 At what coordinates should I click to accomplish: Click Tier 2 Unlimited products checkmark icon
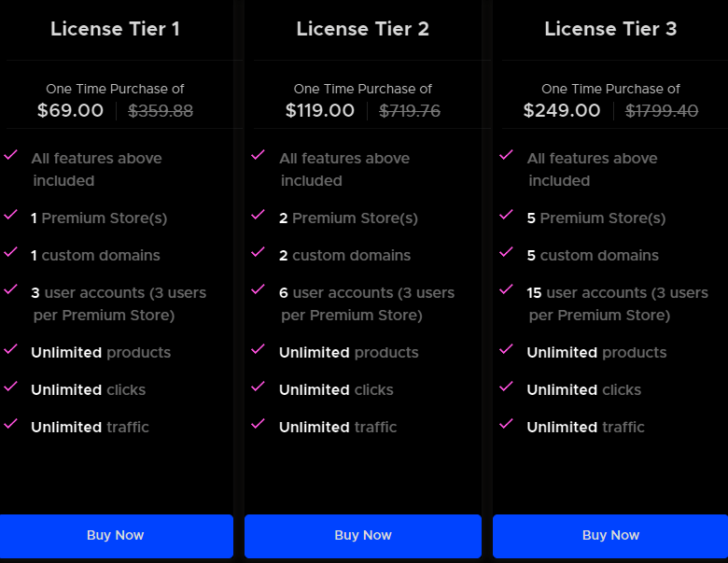(259, 350)
